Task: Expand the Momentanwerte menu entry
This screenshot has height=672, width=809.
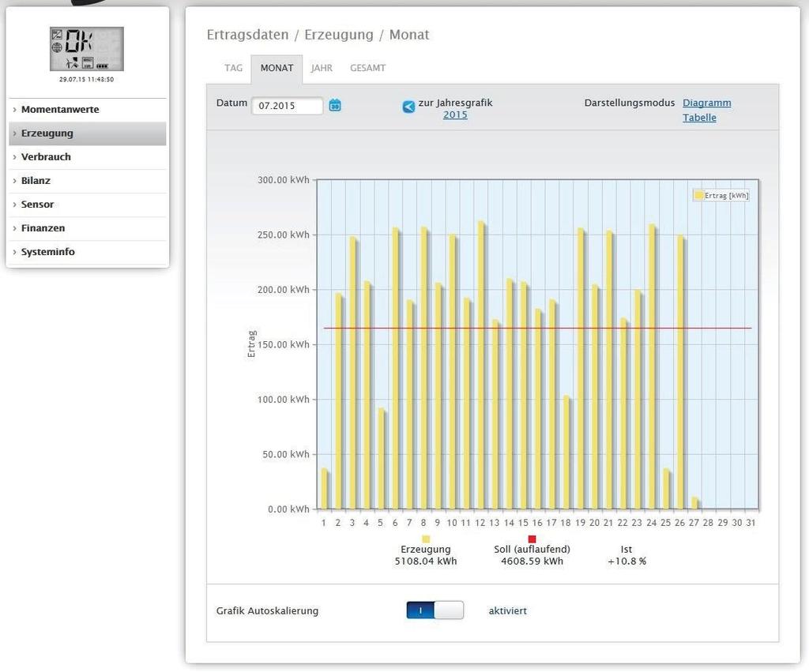Action: click(88, 109)
